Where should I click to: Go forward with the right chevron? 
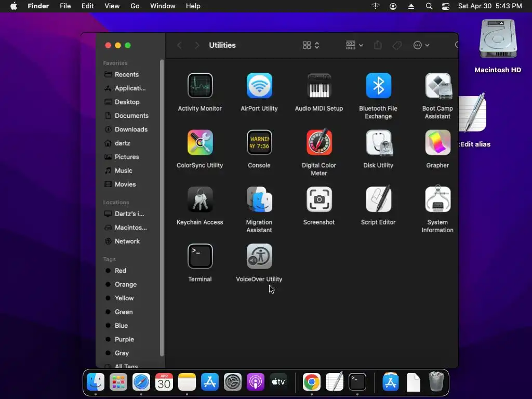coord(197,45)
